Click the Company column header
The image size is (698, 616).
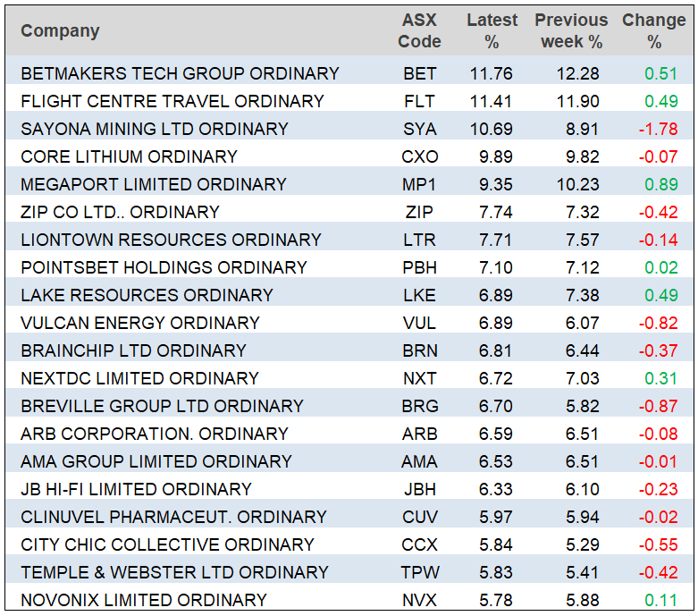(60, 30)
